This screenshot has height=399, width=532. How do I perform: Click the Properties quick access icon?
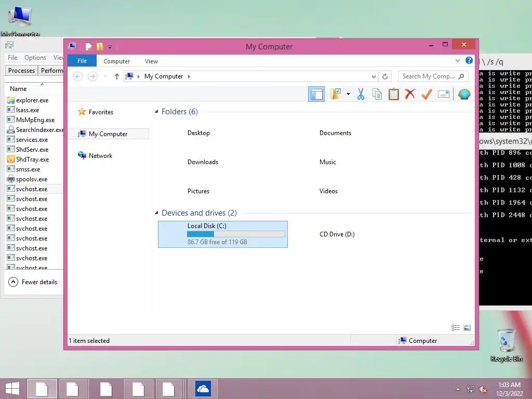click(88, 46)
